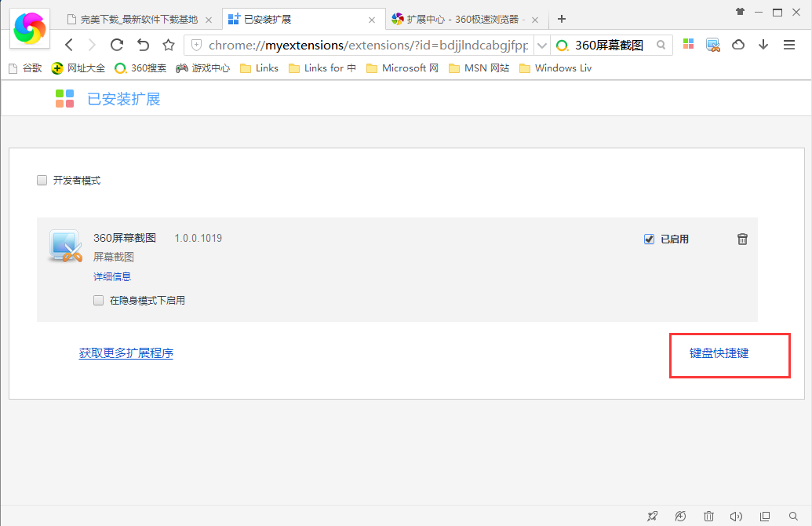Screen dimensions: 812x526
Task: Click the 360 browser logo icon
Action: coord(30,28)
